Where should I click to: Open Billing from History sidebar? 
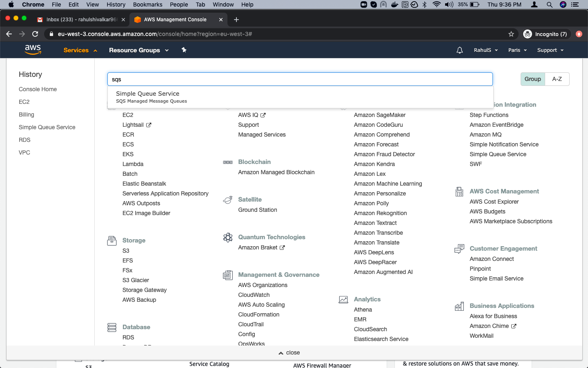coord(27,114)
